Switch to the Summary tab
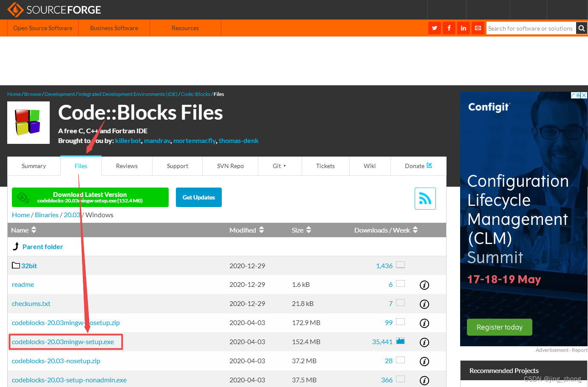 click(34, 166)
